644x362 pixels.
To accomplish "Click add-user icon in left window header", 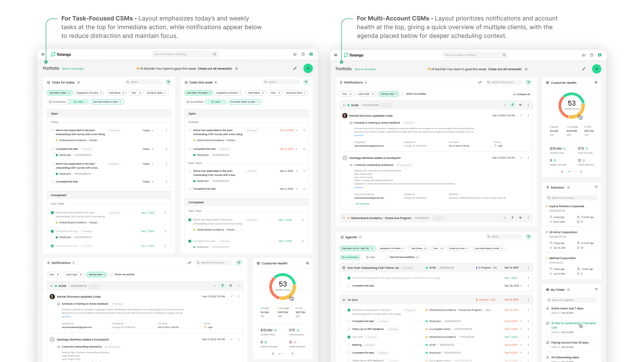I will [x=295, y=54].
